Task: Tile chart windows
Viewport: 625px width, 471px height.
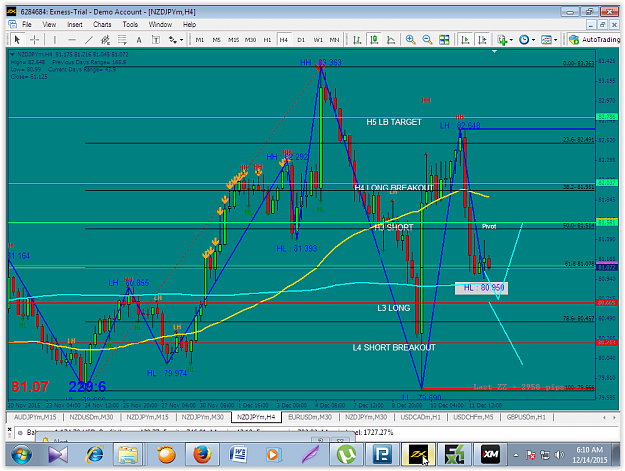Action: coord(444,39)
